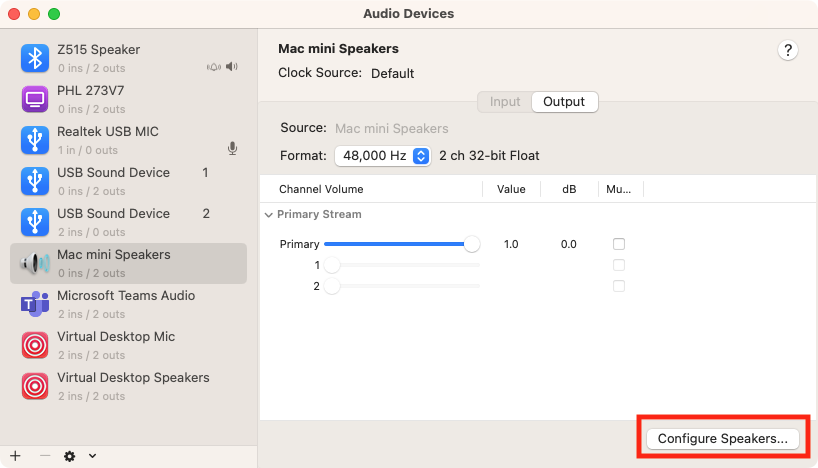Image resolution: width=818 pixels, height=468 pixels.
Task: Open the help question mark button
Action: coord(788,51)
